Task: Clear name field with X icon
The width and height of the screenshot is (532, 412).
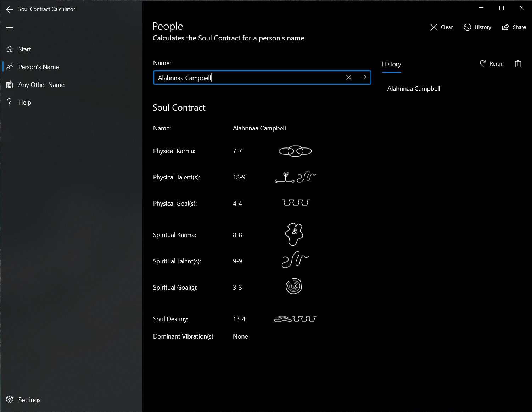Action: pos(349,77)
